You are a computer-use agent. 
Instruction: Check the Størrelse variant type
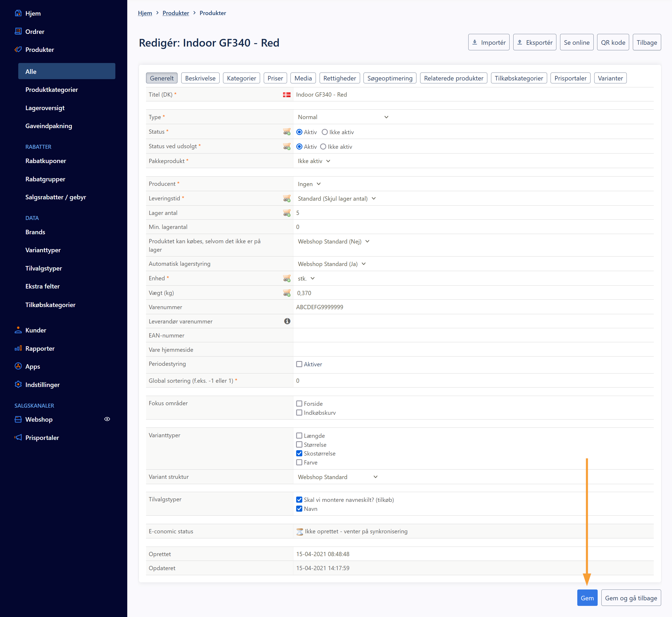click(299, 445)
